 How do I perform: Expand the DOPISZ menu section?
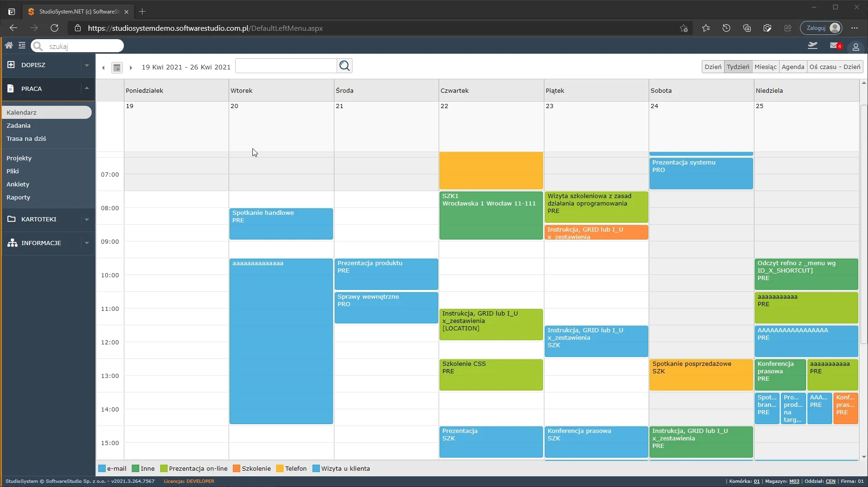coord(87,65)
